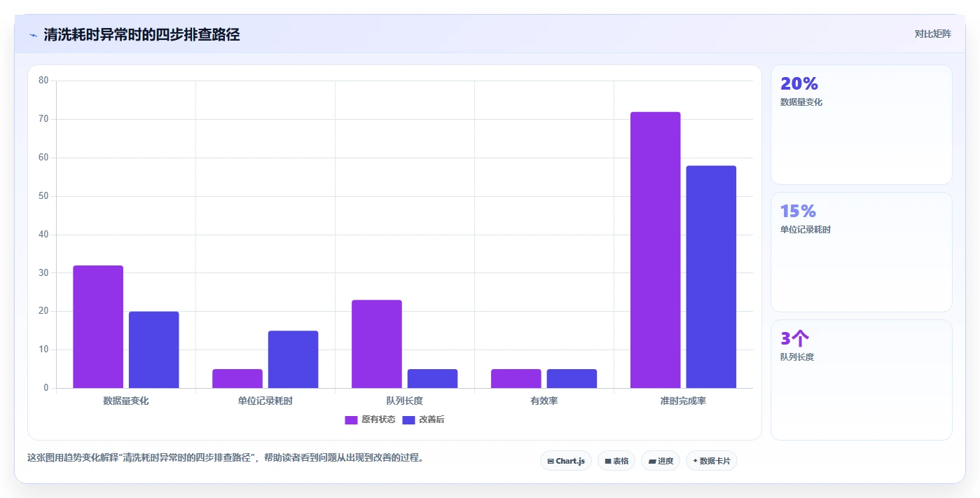This screenshot has height=498, width=980.
Task: Click the 30 y-axis tick label
Action: coord(43,273)
